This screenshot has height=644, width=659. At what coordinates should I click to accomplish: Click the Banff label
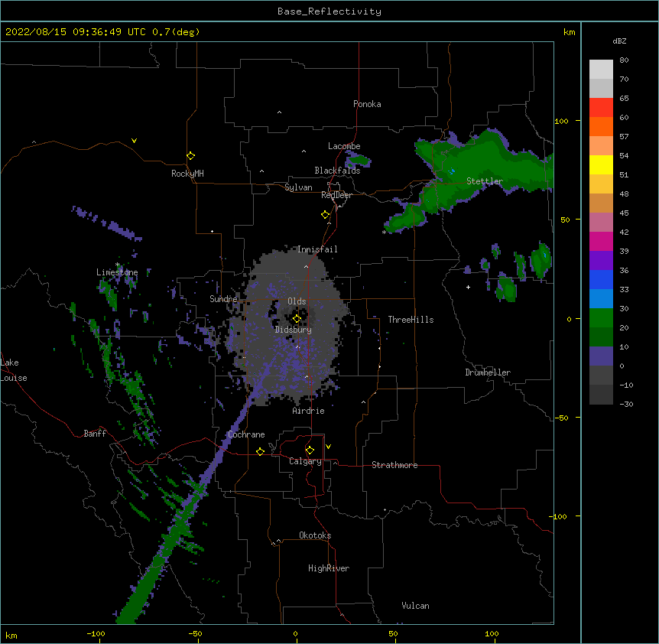click(x=95, y=434)
